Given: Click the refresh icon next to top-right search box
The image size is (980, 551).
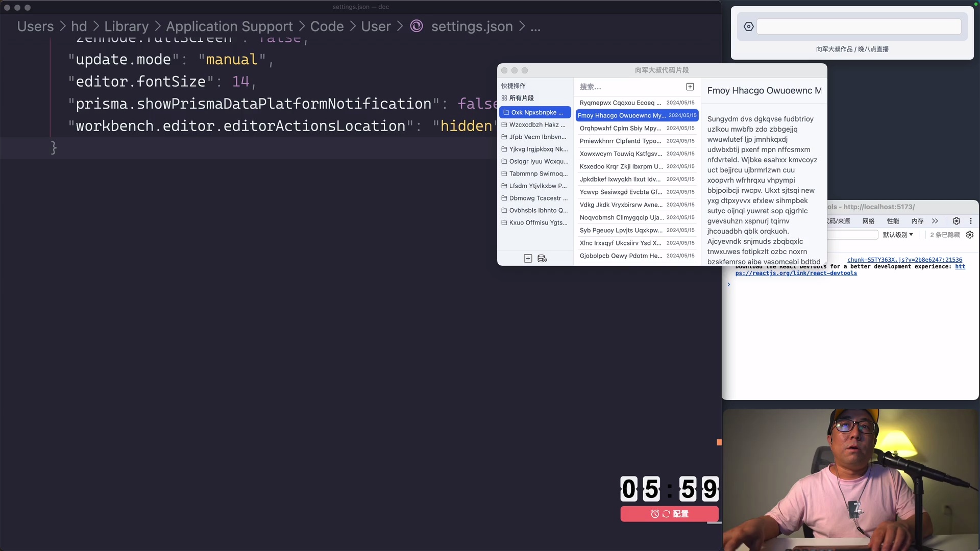Looking at the screenshot, I should coord(748,27).
